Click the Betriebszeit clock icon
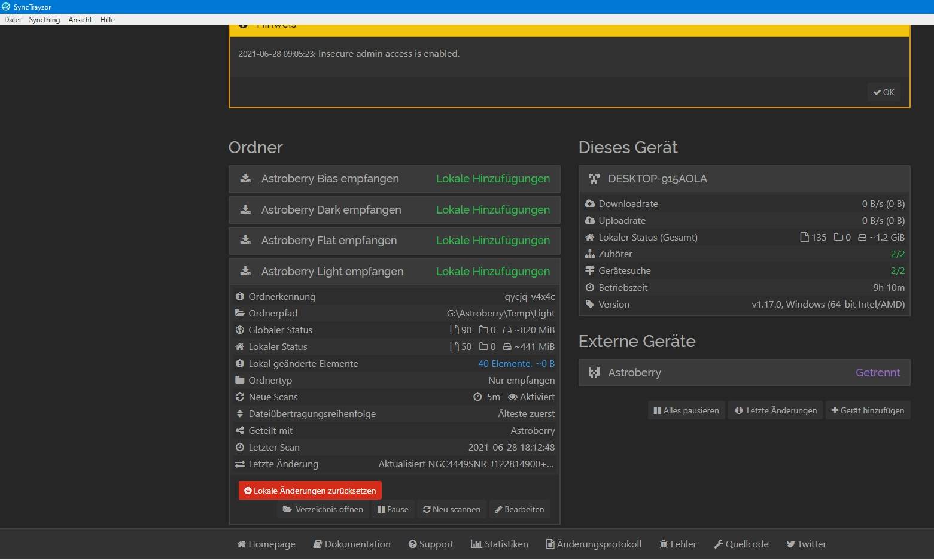 point(590,287)
